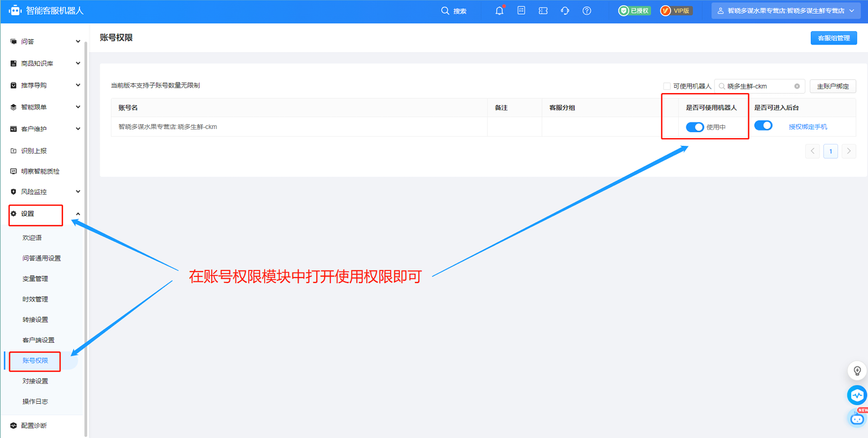Click the 使用中 status label
Image resolution: width=868 pixels, height=438 pixels.
[716, 127]
